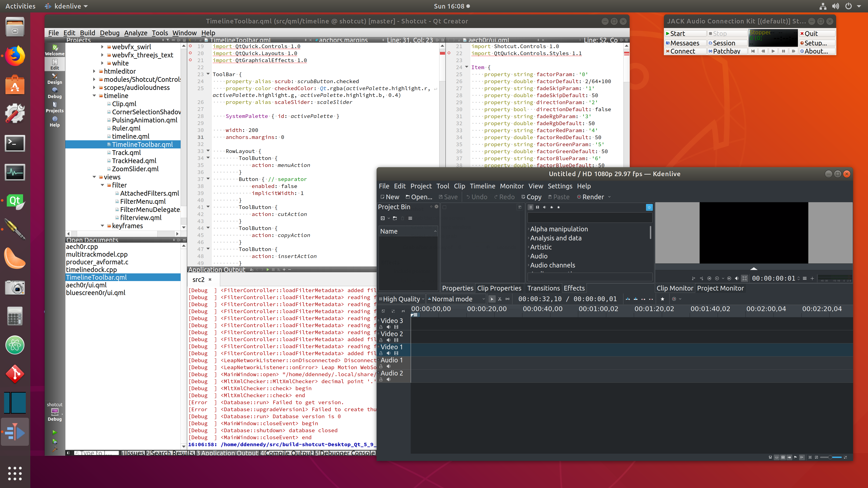Switch to the Transitions tab
Viewport: 868px width, 488px height.
tap(543, 288)
